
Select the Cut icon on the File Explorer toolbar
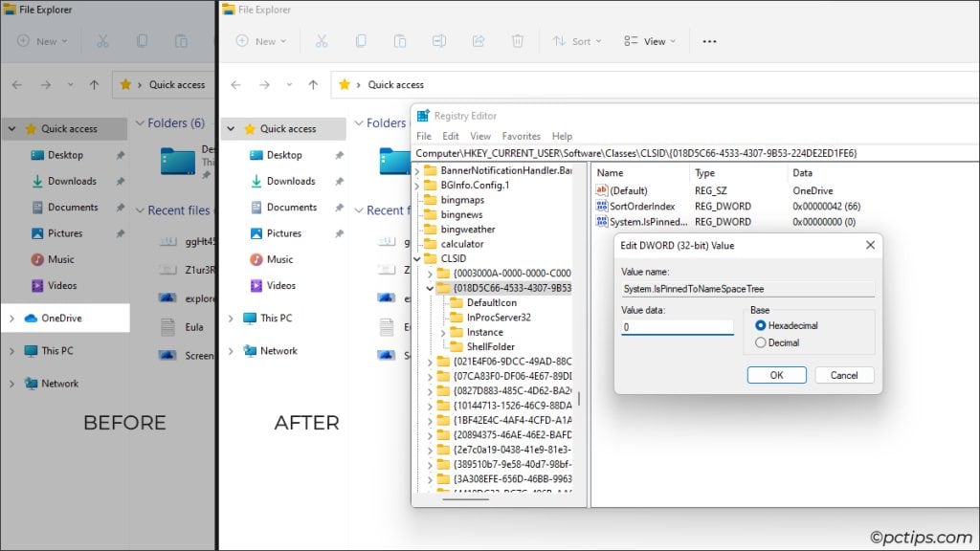(x=322, y=41)
